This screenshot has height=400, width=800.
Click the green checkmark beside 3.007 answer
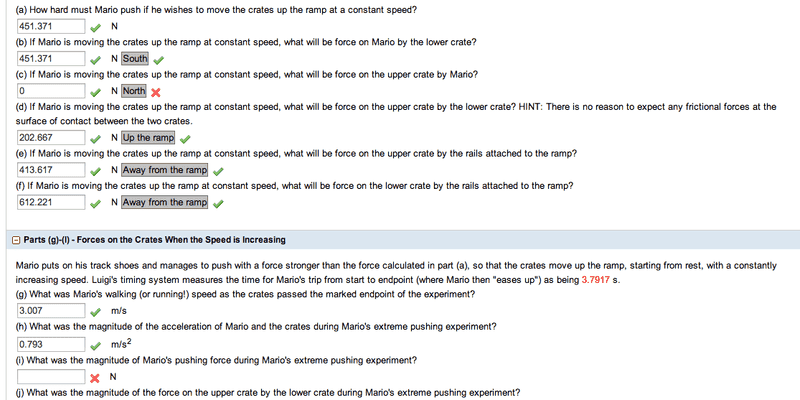[95, 311]
